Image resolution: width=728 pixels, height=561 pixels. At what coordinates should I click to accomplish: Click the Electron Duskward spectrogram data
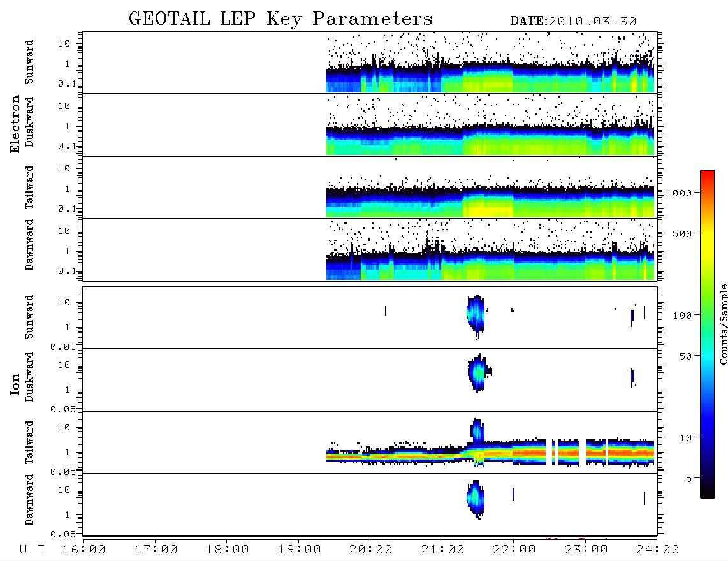click(490, 140)
